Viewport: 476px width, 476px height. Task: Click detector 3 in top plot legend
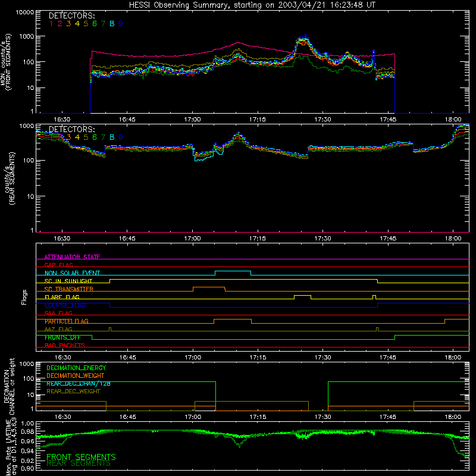coord(68,24)
